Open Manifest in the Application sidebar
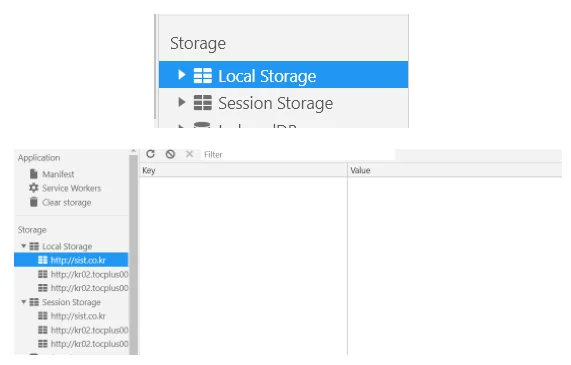The image size is (571, 365). [x=58, y=174]
